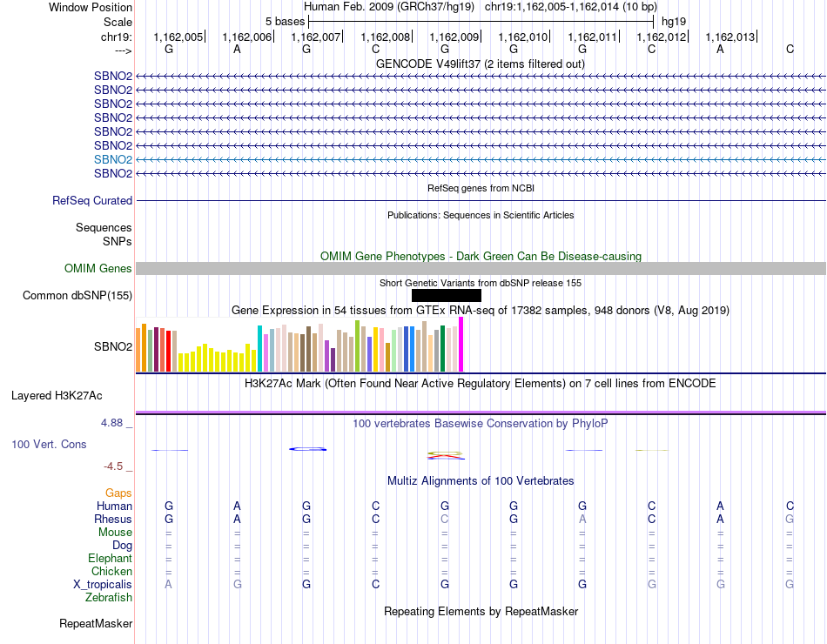Click the orange Gaps label
This screenshot has width=827, height=644.
(x=118, y=493)
